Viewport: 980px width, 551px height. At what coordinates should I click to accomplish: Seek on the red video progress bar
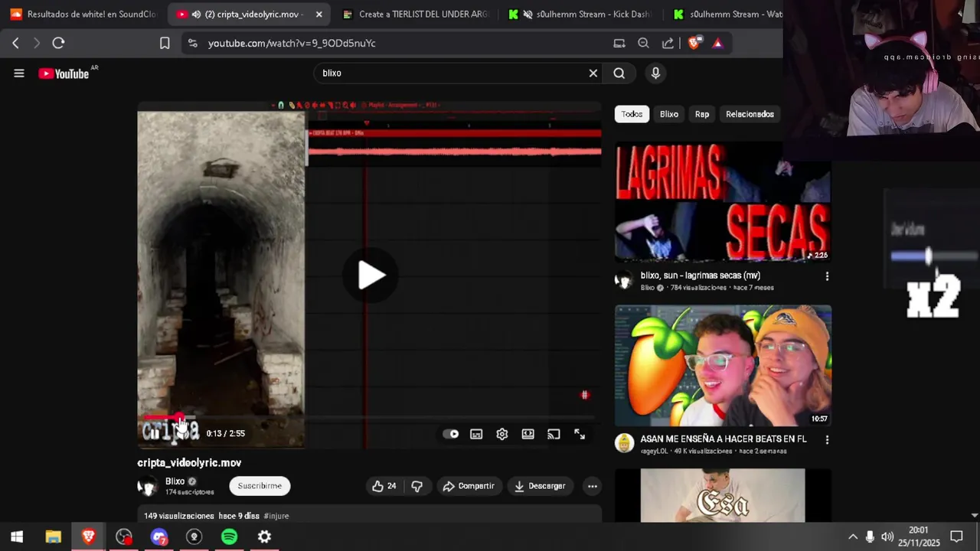pyautogui.click(x=369, y=418)
